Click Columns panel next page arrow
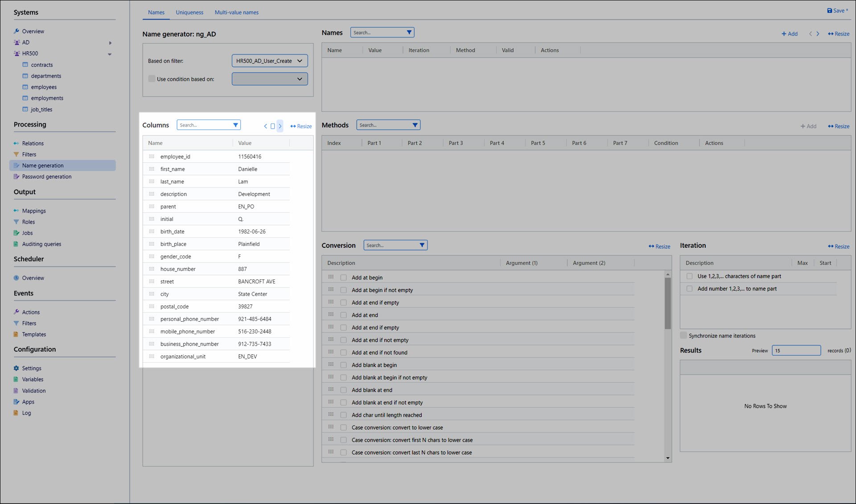The width and height of the screenshot is (856, 504). click(280, 126)
